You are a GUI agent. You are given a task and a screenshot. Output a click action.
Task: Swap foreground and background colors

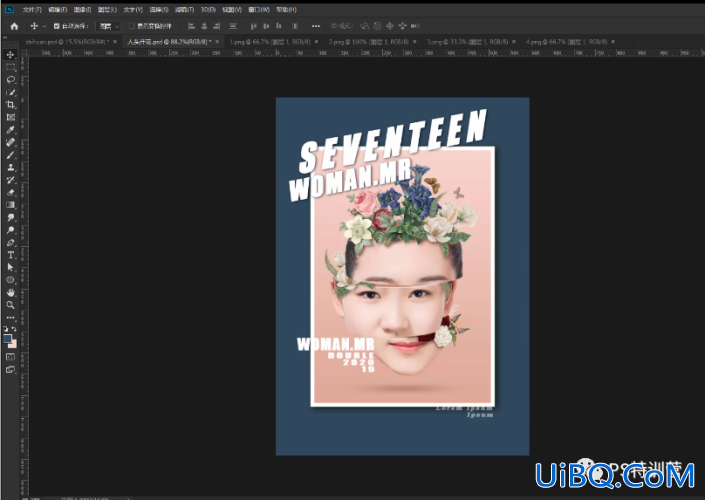click(x=14, y=329)
